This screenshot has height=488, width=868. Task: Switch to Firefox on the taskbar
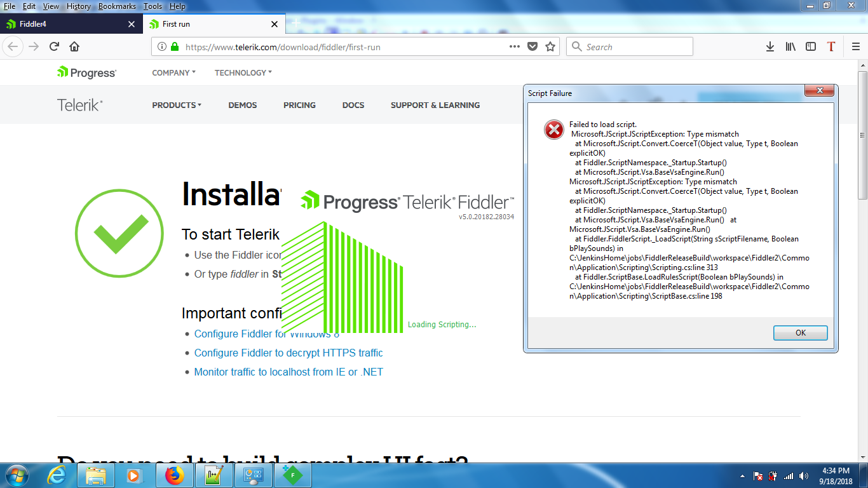[173, 475]
